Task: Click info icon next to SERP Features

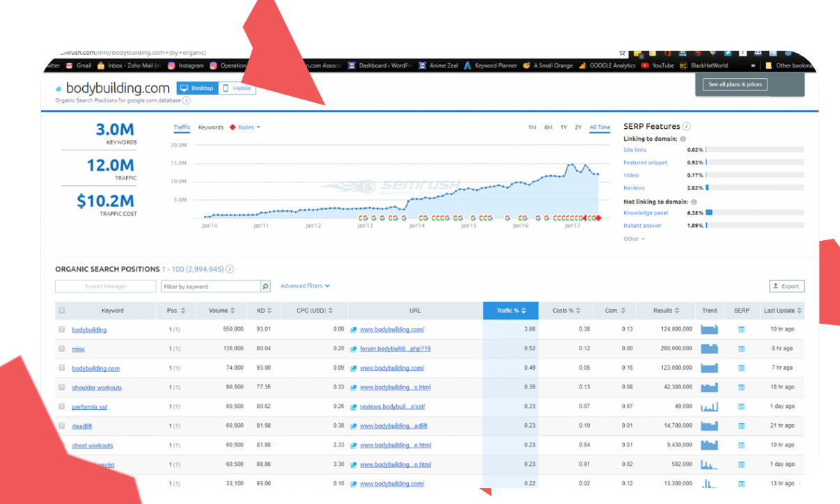Action: (x=687, y=126)
